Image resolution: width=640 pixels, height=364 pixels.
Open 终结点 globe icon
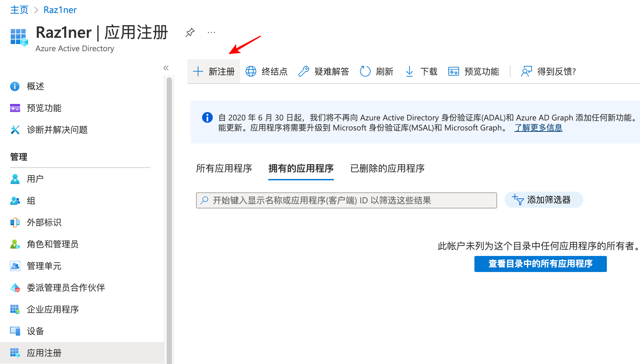(251, 71)
